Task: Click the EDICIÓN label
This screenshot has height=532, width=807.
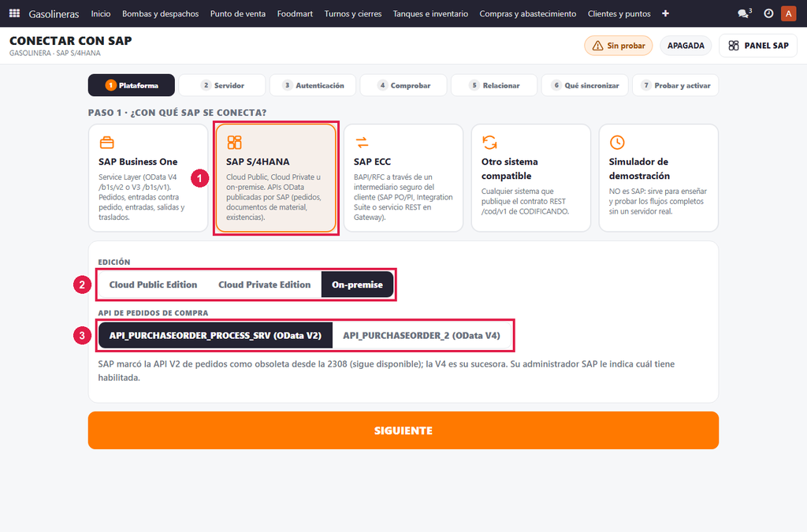Action: pyautogui.click(x=114, y=262)
